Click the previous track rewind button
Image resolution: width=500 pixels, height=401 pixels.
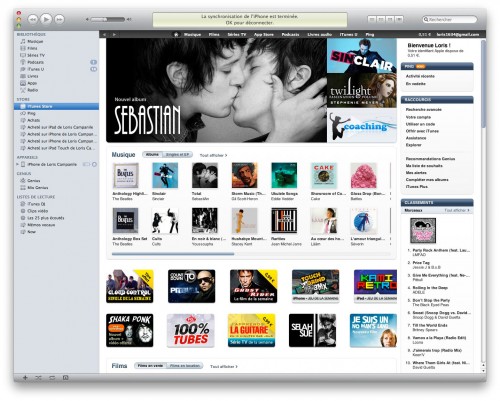point(33,20)
